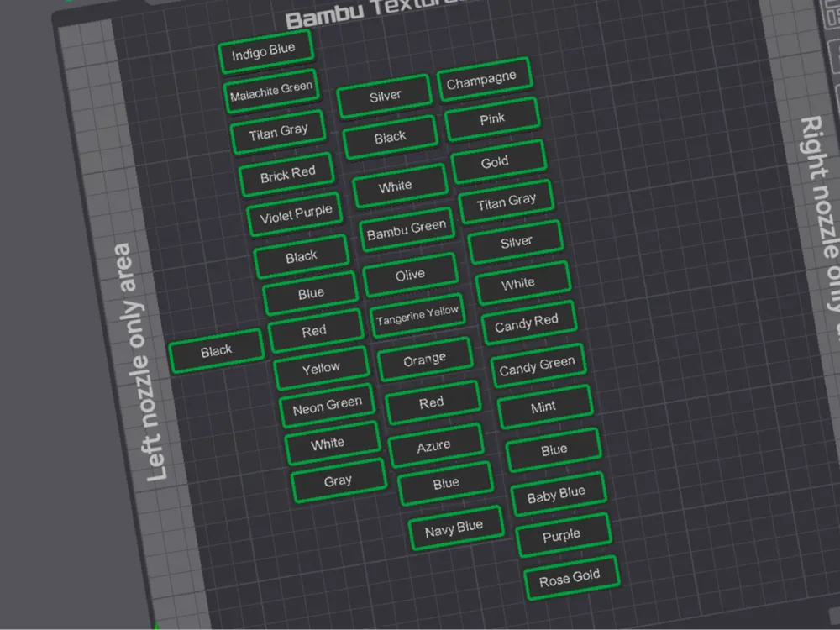
Task: Select the Olive sample object
Action: point(412,272)
